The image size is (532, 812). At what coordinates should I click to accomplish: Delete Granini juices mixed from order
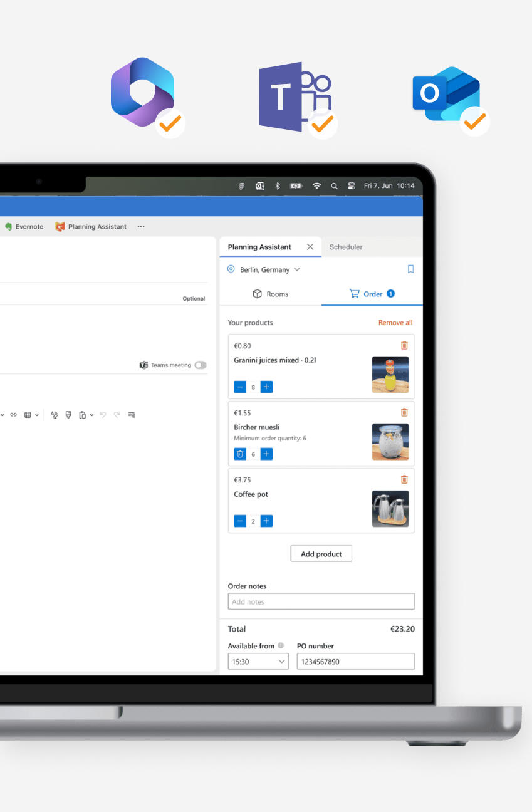pyautogui.click(x=404, y=345)
